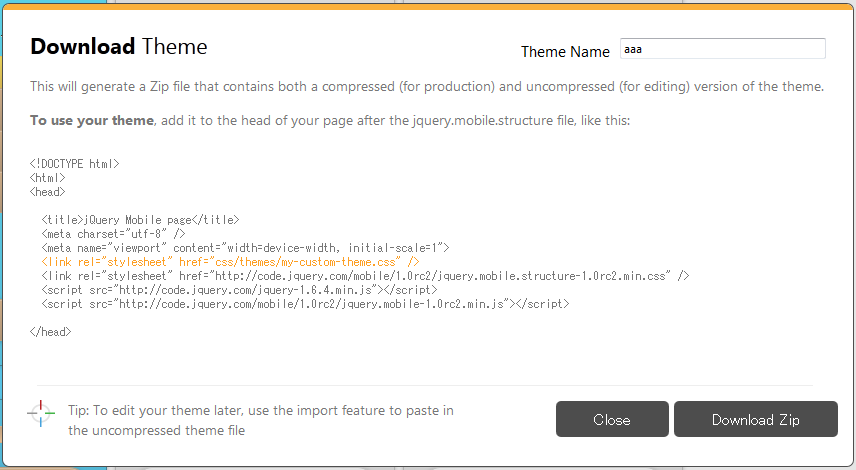Click the tip text about import feature
Viewport: 856px width, 470px height.
260,420
